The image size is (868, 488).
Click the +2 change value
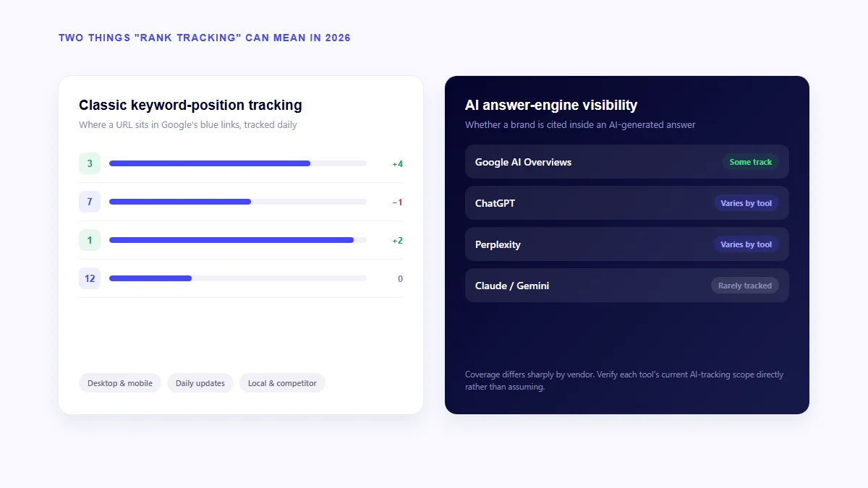397,241
